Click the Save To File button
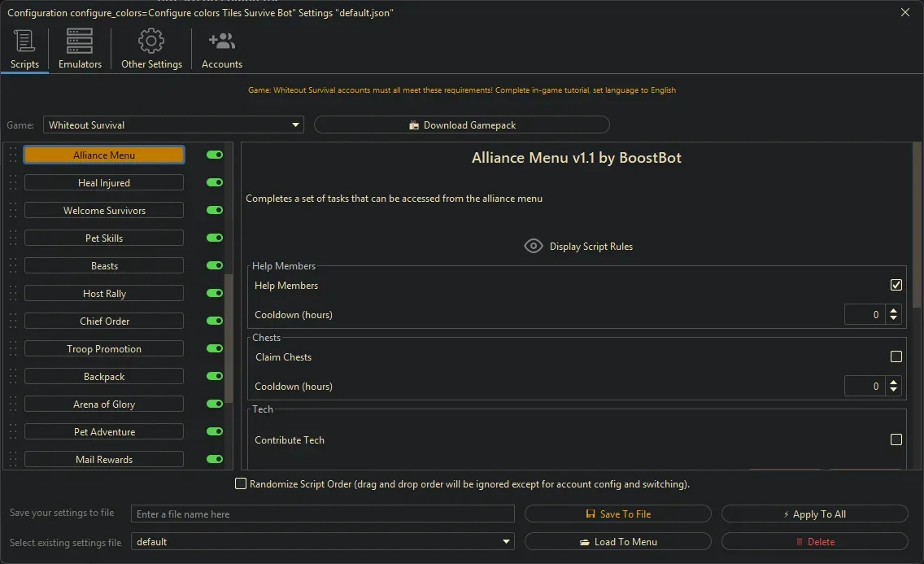The height and width of the screenshot is (564, 924). pos(617,514)
